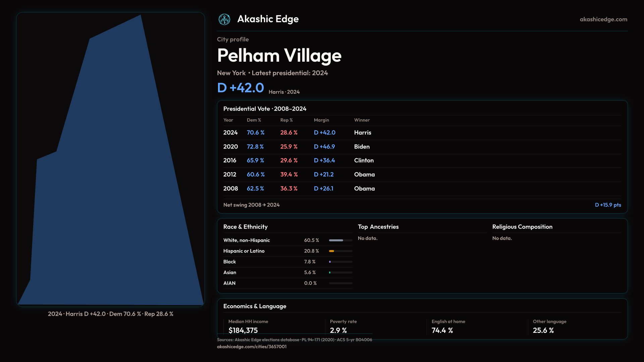
Task: Open the akashicedge.com/cities/3657001 URL
Action: click(x=252, y=347)
